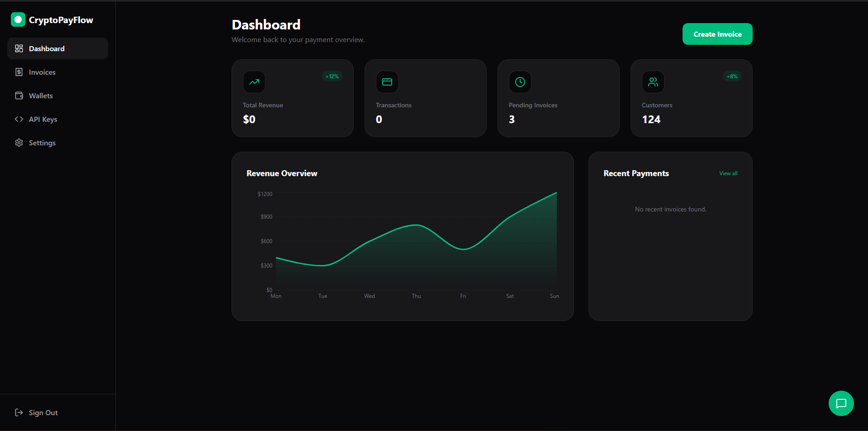Click the trending arrow icon on Total Revenue card

(254, 82)
